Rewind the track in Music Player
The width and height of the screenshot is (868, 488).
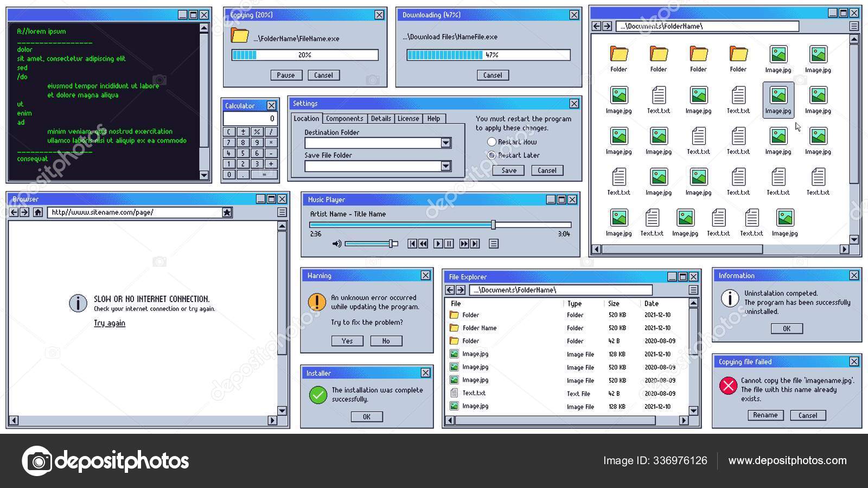pyautogui.click(x=423, y=244)
